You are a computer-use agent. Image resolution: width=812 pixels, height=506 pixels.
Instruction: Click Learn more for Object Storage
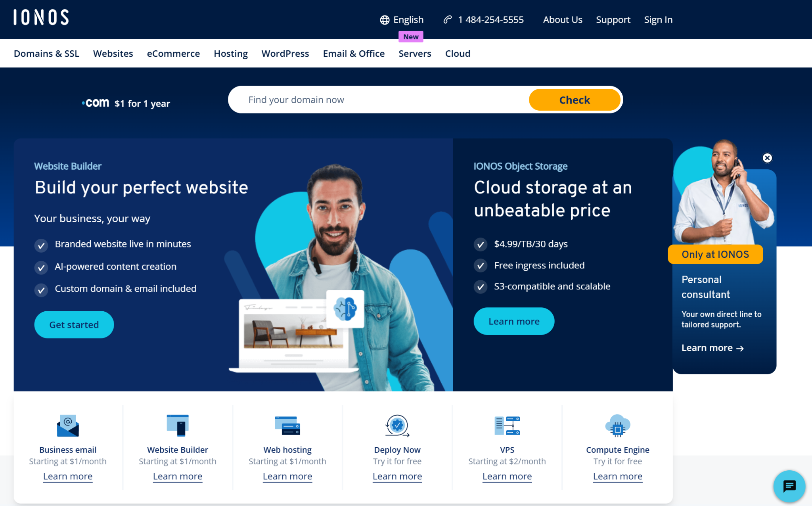514,321
